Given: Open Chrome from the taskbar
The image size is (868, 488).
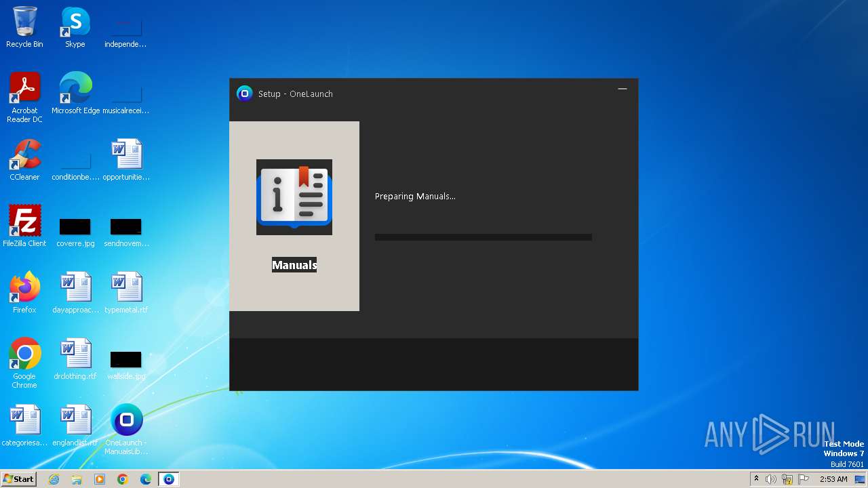Looking at the screenshot, I should click(123, 479).
